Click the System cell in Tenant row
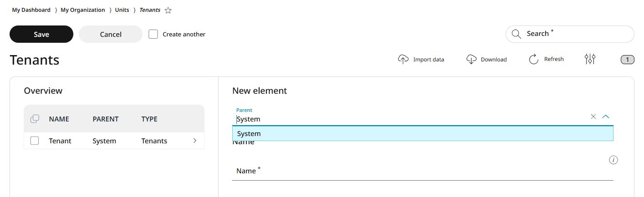The width and height of the screenshot is (644, 197). click(104, 141)
